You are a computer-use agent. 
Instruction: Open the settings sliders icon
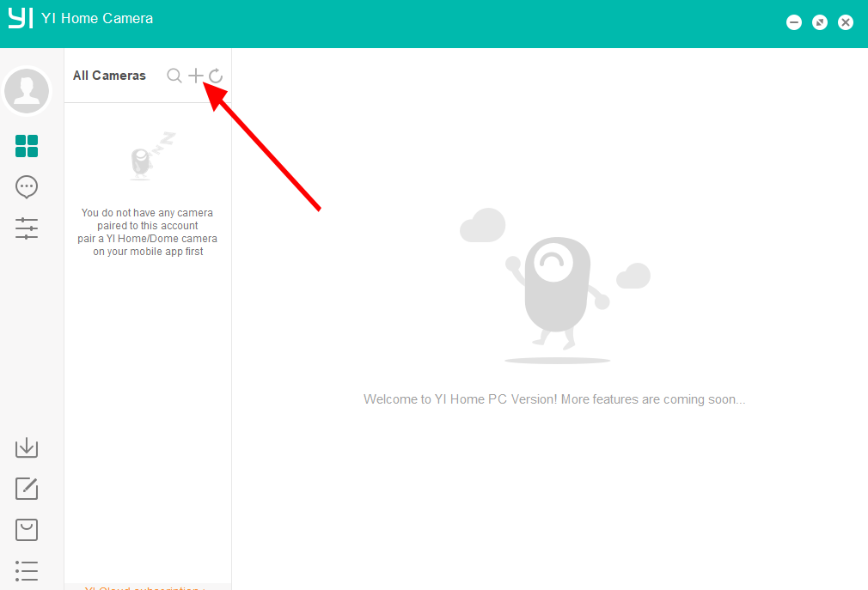click(x=27, y=228)
